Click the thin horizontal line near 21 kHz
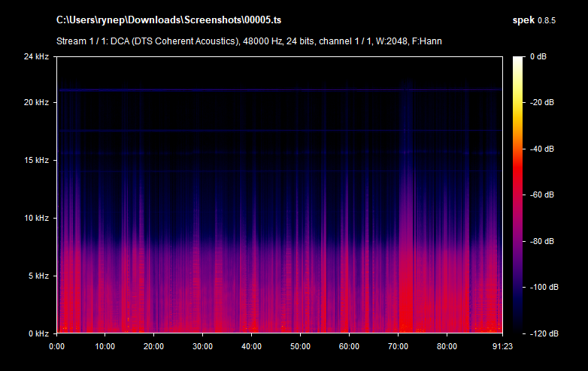This screenshot has width=588, height=371. [x=278, y=90]
